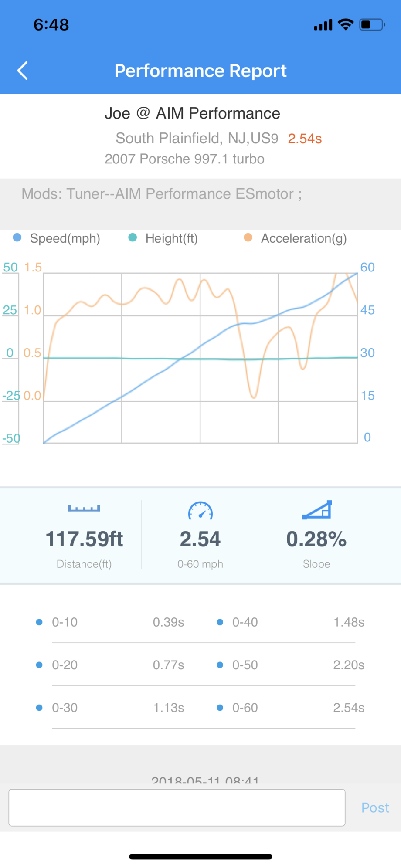The width and height of the screenshot is (401, 868).
Task: Tap the Mods tuner description line
Action: (162, 194)
